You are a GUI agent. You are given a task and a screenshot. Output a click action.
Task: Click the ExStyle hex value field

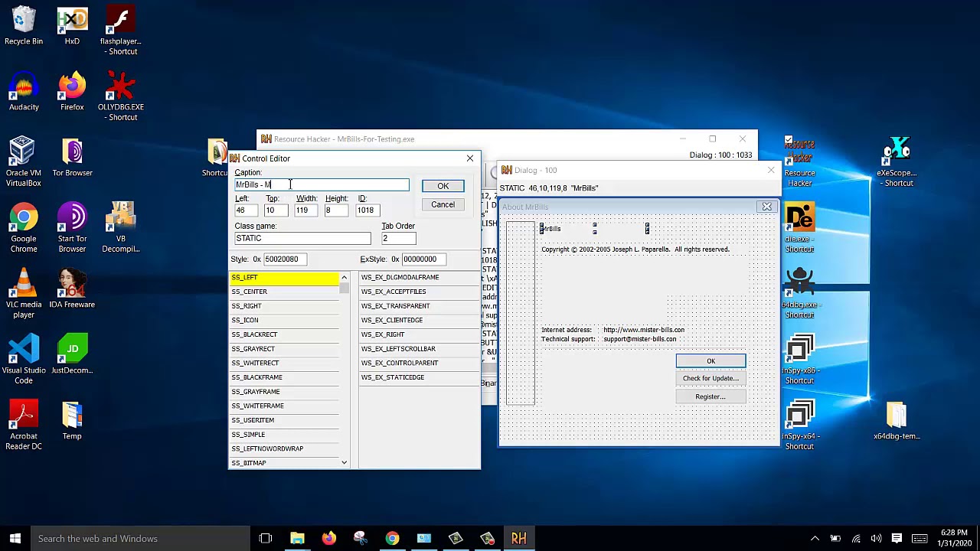click(x=424, y=259)
